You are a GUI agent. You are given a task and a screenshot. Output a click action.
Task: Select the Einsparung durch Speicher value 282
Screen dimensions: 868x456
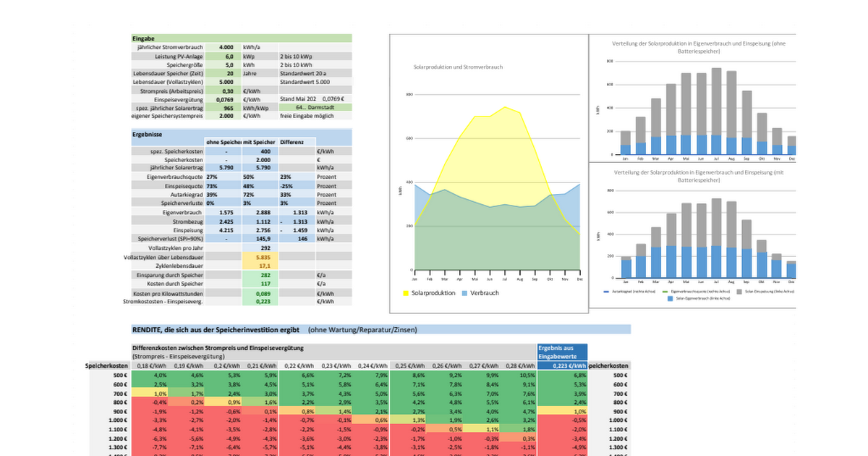tap(260, 276)
